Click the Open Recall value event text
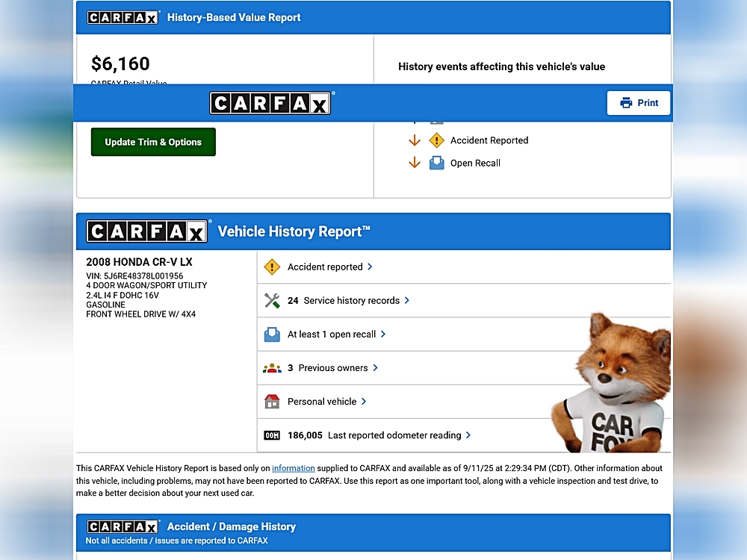The width and height of the screenshot is (747, 560). 475,164
